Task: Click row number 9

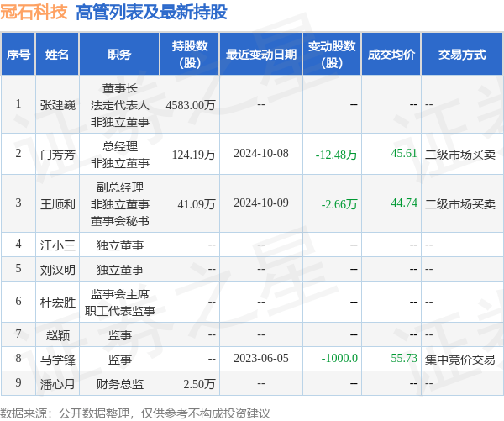Action: pos(18,382)
